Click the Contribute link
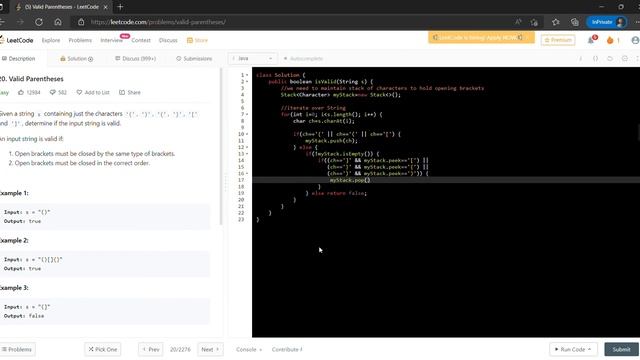 [287, 349]
